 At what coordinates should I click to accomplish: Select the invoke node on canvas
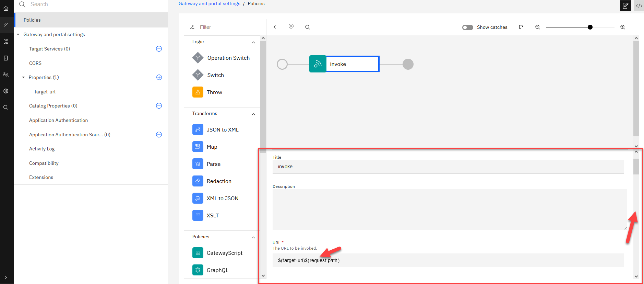[344, 64]
